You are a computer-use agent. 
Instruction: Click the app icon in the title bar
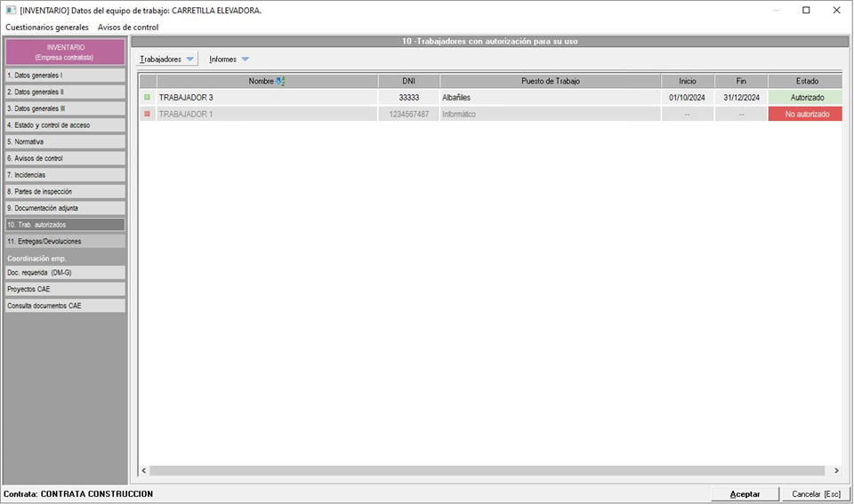(x=11, y=11)
